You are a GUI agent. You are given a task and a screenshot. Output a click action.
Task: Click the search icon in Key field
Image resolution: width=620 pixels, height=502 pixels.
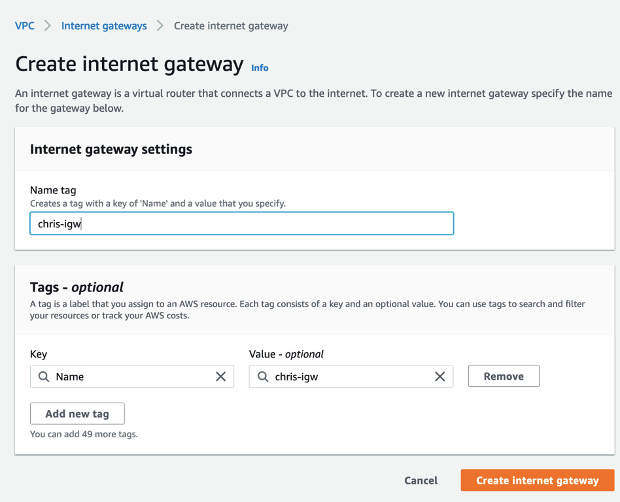[43, 376]
